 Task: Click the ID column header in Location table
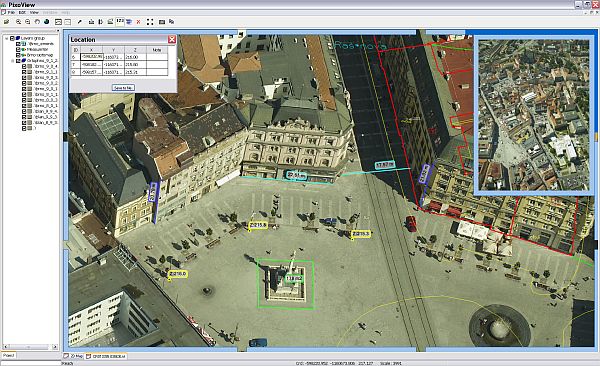(75, 50)
